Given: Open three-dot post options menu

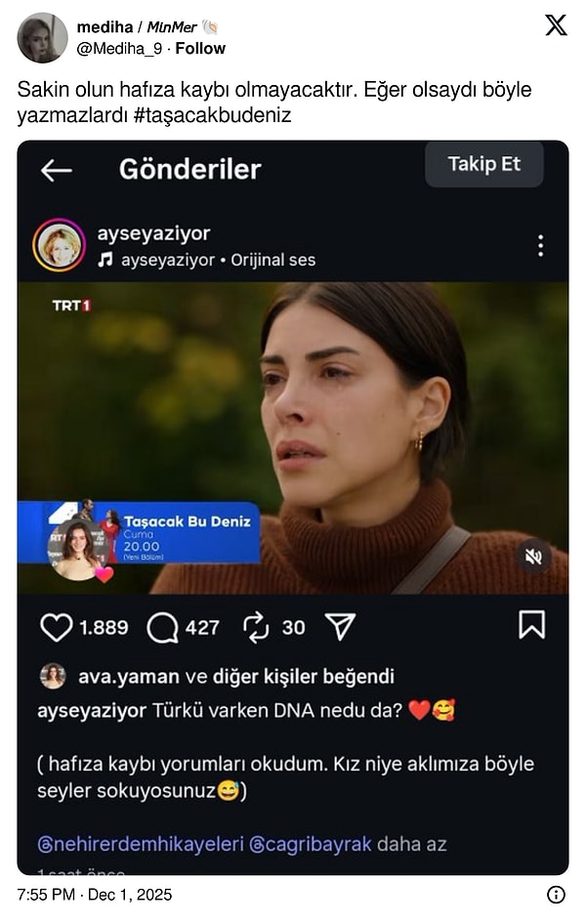Looking at the screenshot, I should pos(540,245).
